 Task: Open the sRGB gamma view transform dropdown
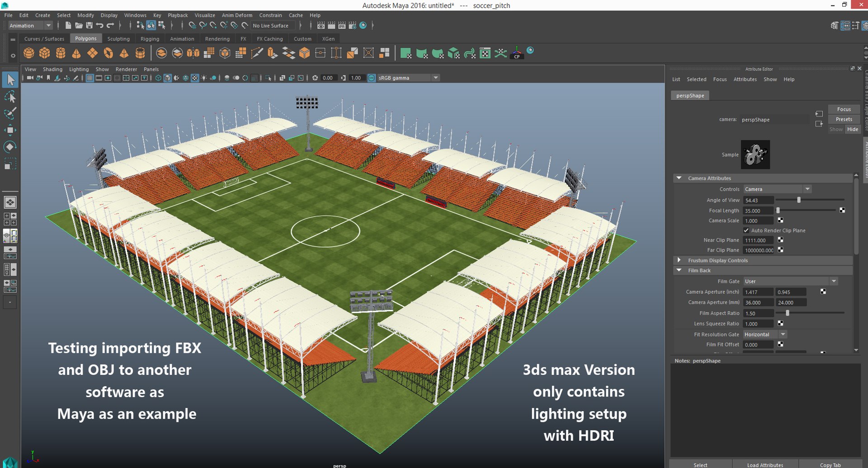(x=408, y=78)
